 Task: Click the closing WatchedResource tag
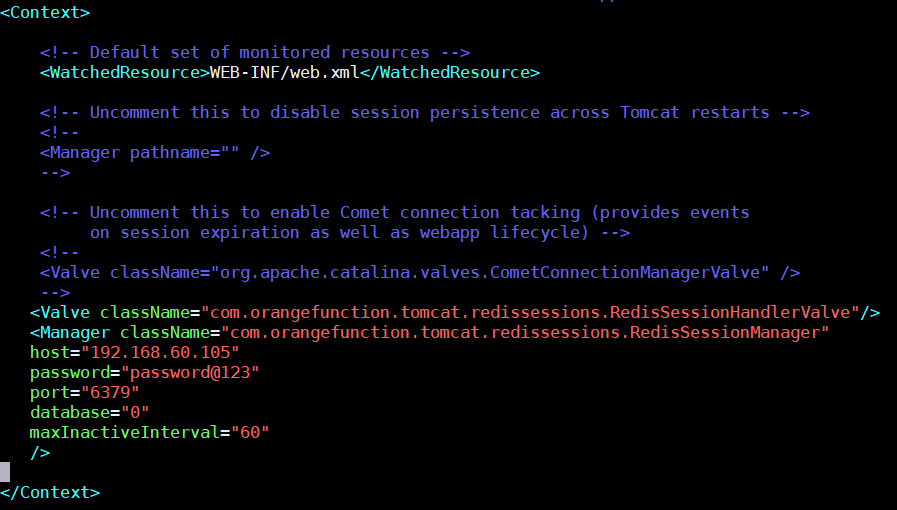[450, 73]
